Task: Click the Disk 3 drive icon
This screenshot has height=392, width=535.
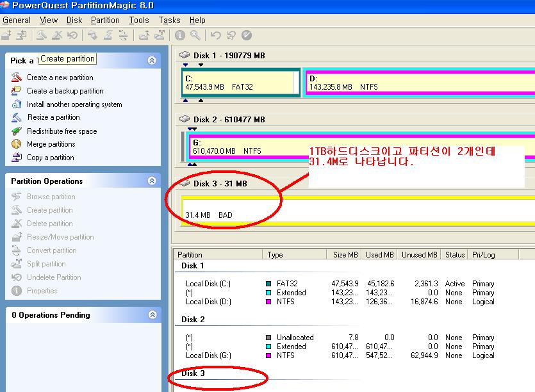Action: (x=185, y=183)
